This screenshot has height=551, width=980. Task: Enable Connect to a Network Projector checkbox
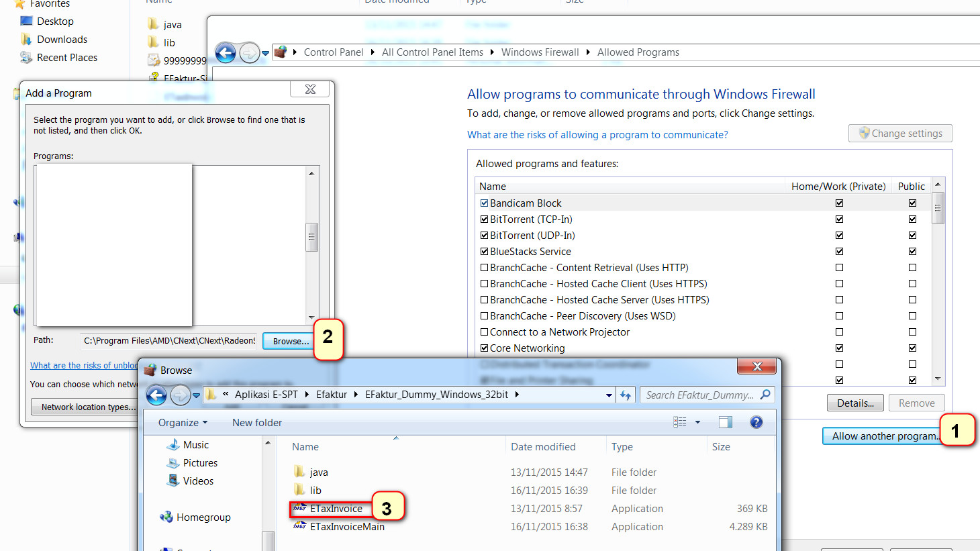click(x=484, y=332)
